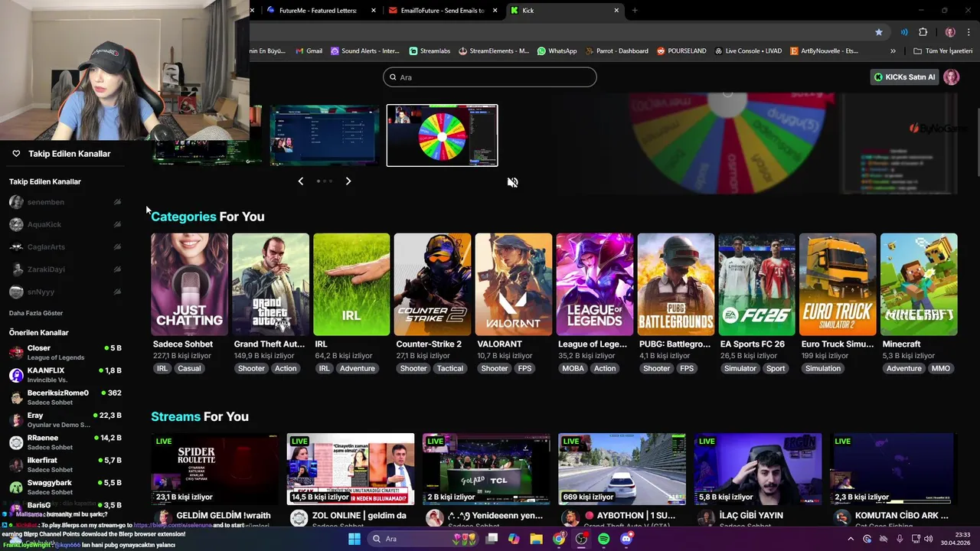Open the Minecraft category card
980x551 pixels.
(x=919, y=285)
